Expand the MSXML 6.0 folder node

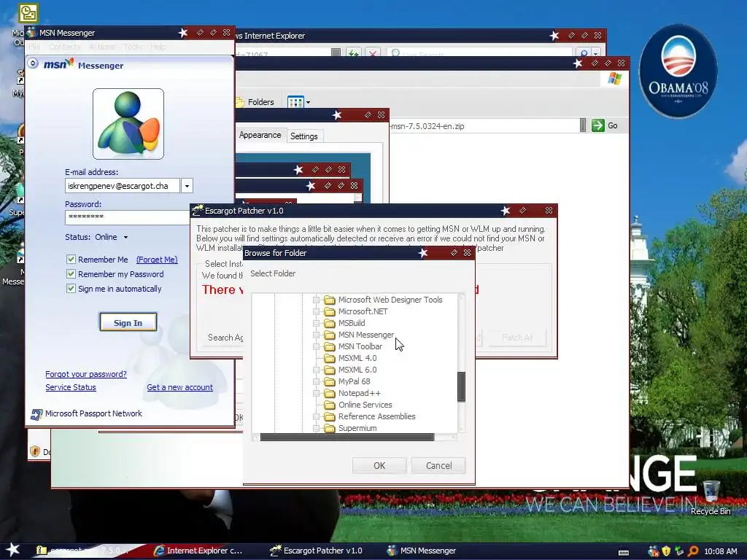(316, 370)
